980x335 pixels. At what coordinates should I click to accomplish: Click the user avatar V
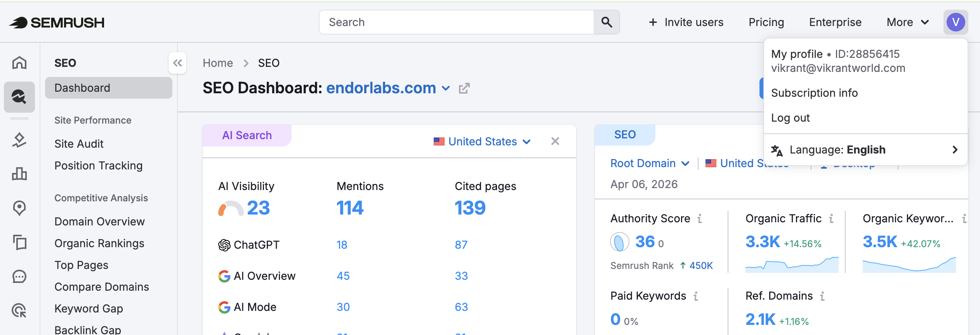[x=956, y=22]
